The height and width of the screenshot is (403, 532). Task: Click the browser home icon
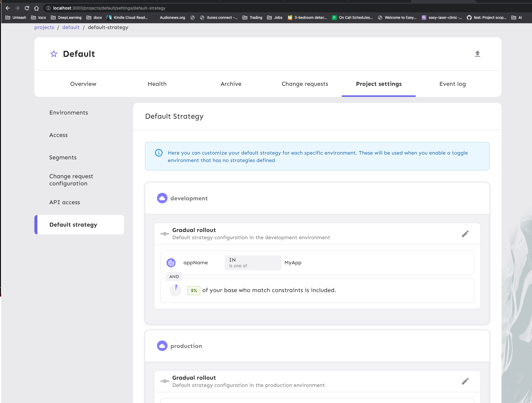coord(36,8)
